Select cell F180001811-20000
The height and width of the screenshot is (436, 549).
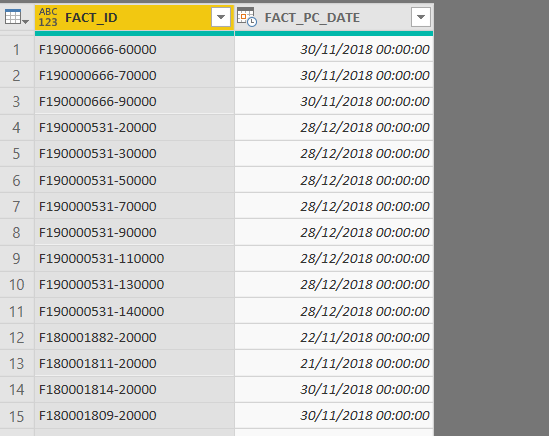point(134,363)
